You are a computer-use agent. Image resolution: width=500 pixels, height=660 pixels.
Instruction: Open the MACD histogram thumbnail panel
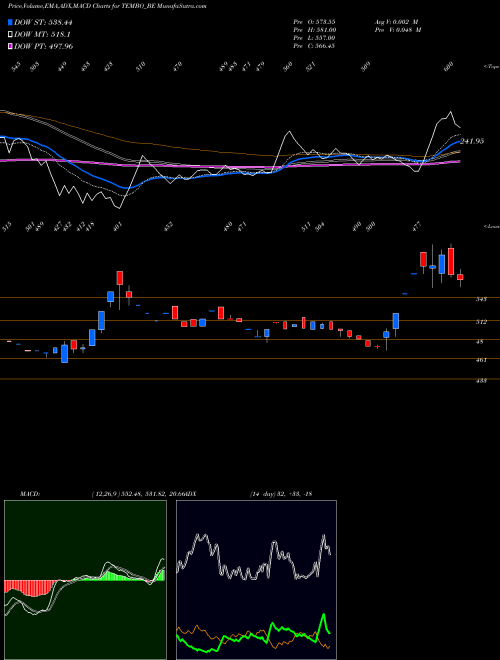pos(85,580)
